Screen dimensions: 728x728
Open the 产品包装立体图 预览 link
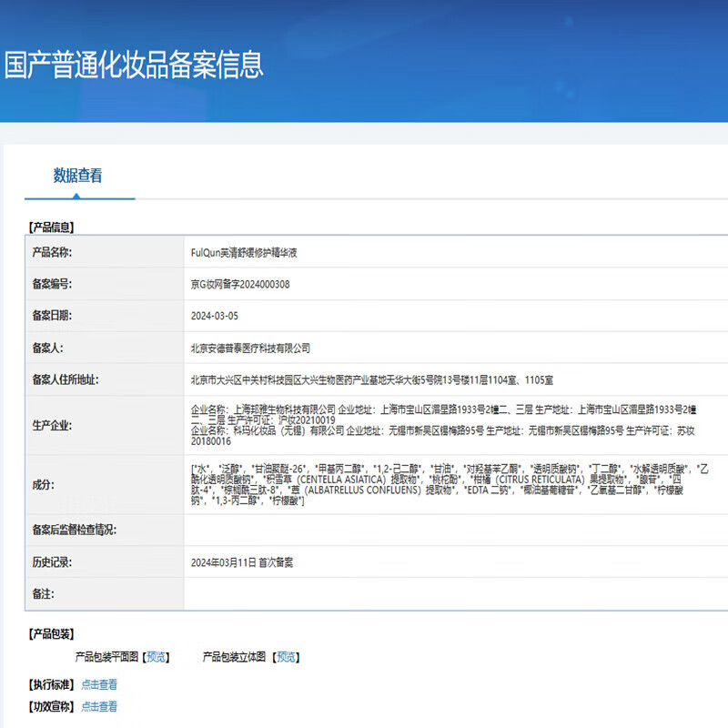(x=286, y=656)
